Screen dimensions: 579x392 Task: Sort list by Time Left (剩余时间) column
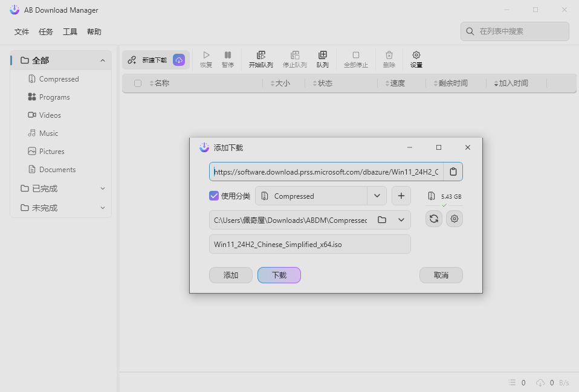coord(450,83)
